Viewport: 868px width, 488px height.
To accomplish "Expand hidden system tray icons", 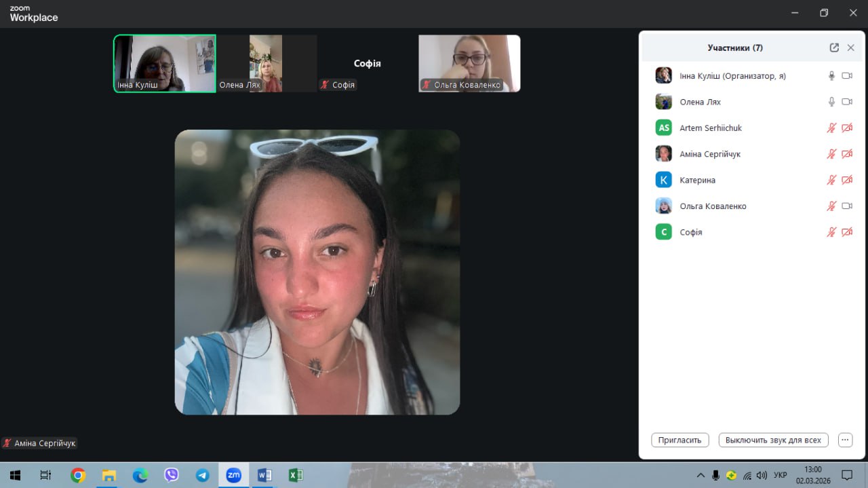I will click(701, 475).
